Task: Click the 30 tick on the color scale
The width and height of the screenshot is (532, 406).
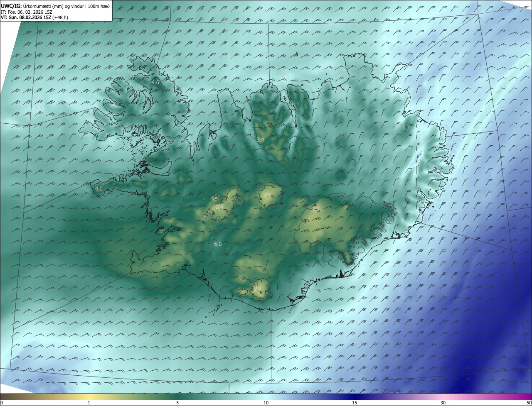Action: click(x=443, y=403)
